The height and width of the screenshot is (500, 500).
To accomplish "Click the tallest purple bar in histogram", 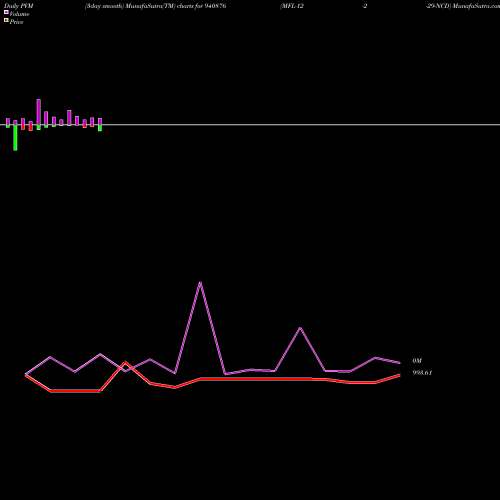I will click(39, 112).
